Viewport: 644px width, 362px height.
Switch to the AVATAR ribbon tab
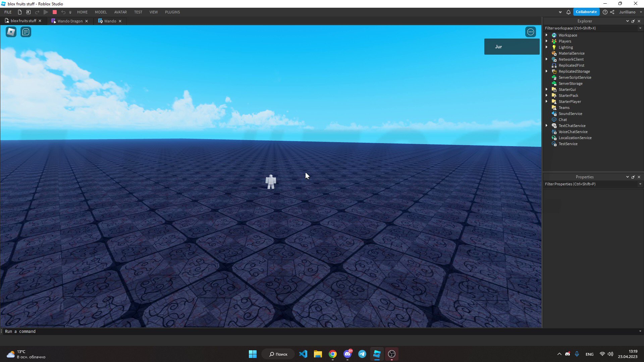[120, 12]
